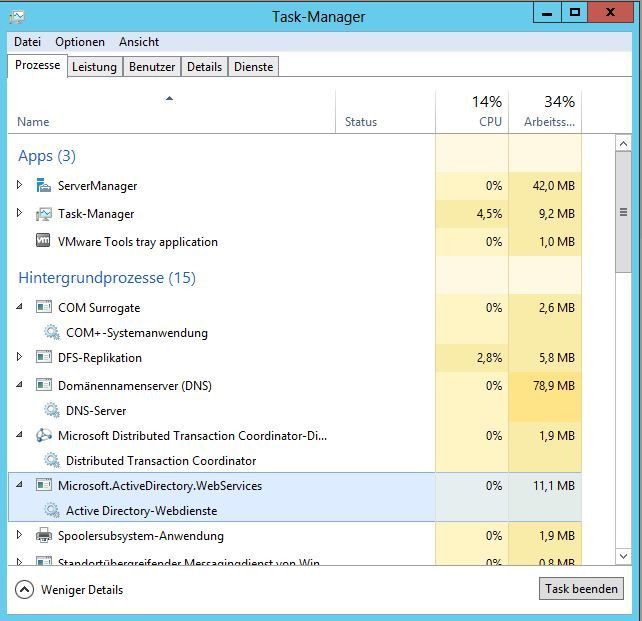Select the Active Directory-Webdienste row text

coord(141,510)
